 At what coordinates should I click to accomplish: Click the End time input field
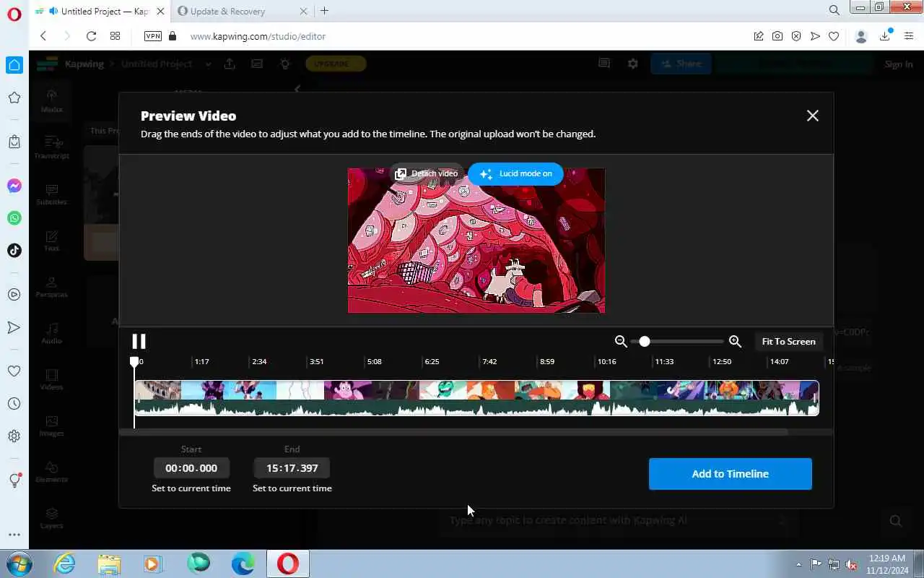click(x=292, y=468)
